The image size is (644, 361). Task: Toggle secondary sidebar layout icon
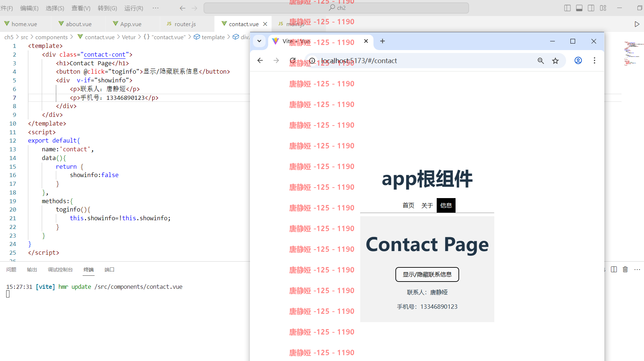click(x=591, y=8)
